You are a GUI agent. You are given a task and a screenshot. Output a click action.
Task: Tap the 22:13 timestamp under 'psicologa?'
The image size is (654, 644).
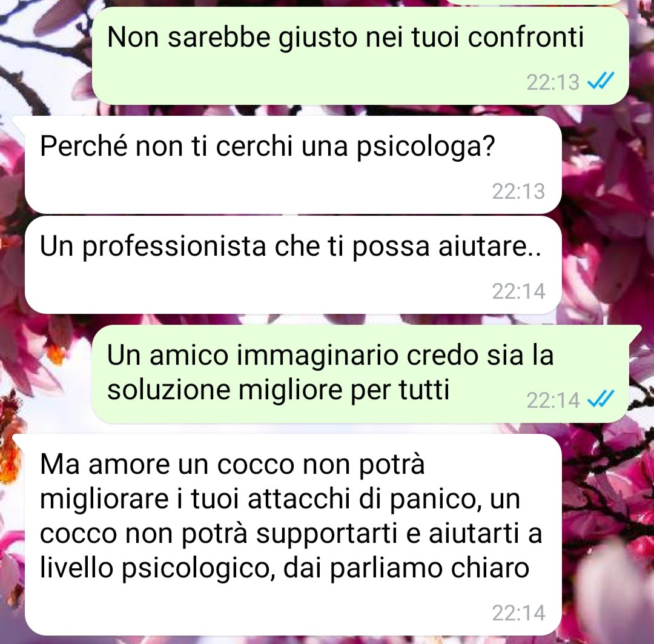[518, 191]
